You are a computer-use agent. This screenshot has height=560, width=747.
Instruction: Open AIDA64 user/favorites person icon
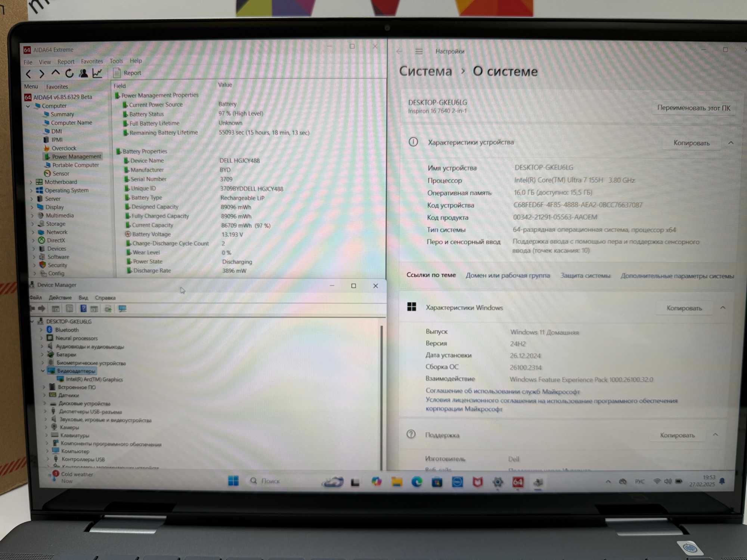point(83,74)
